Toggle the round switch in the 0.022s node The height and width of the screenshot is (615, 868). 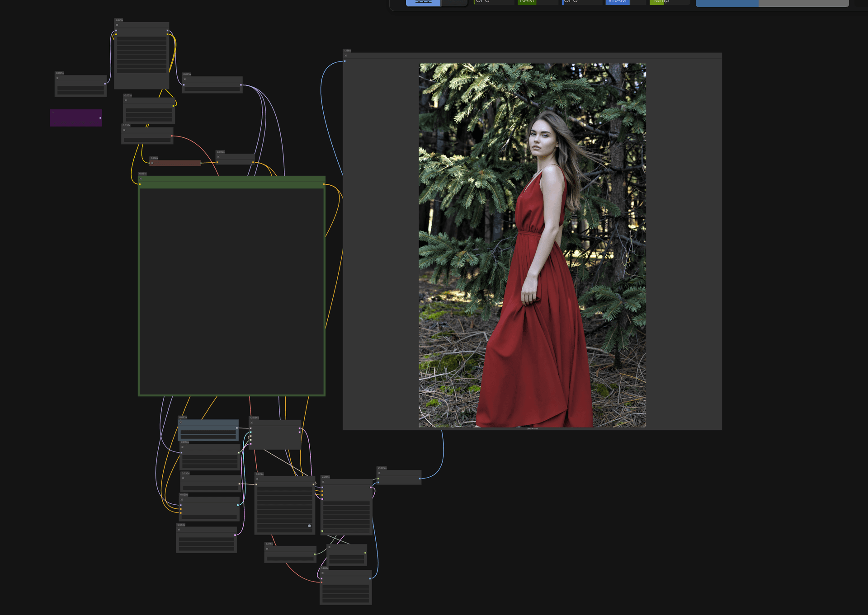[309, 526]
